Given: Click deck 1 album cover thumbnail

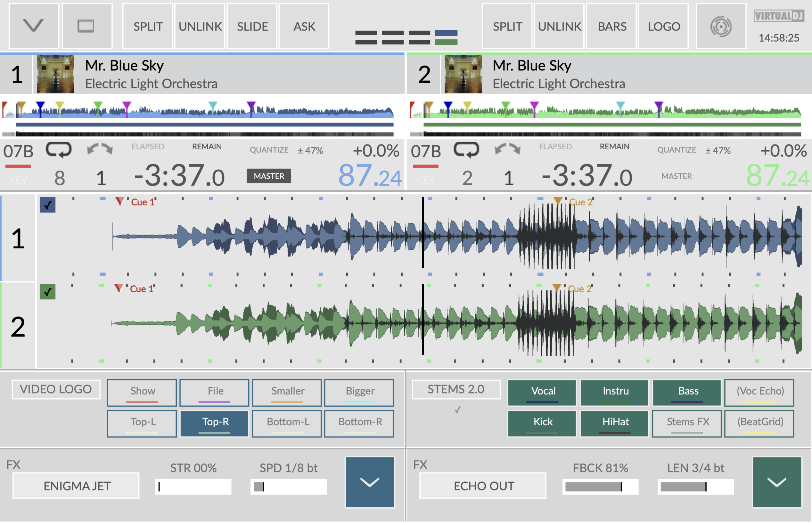Looking at the screenshot, I should tap(55, 74).
